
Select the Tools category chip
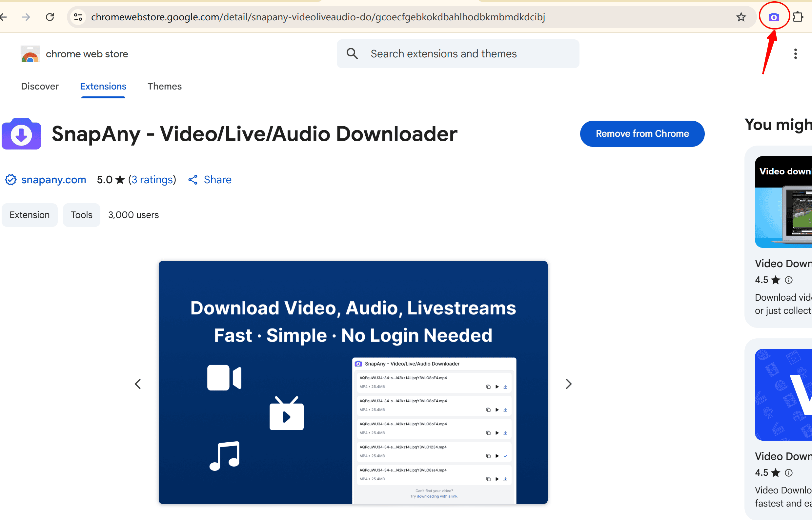tap(81, 215)
